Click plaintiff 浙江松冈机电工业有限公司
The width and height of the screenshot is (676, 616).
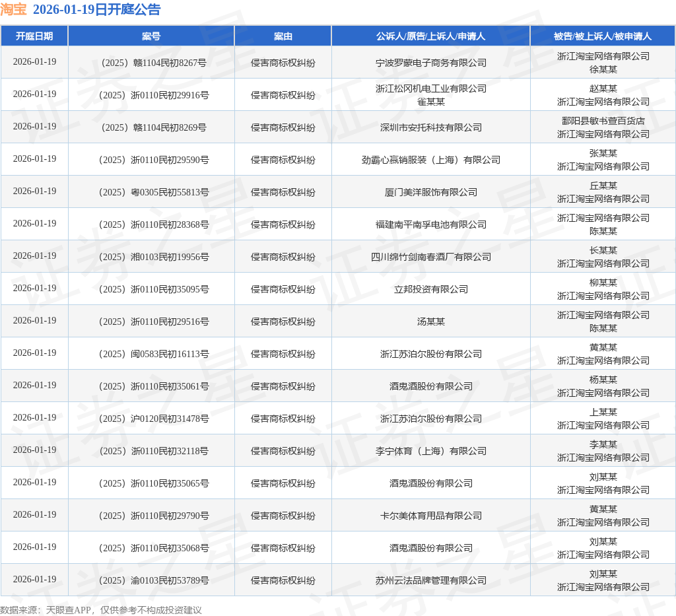click(430, 88)
